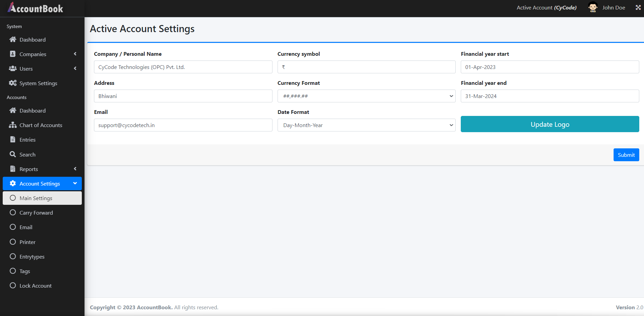Click the Chart of Accounts sitemap icon
This screenshot has width=644, height=316.
[x=13, y=125]
